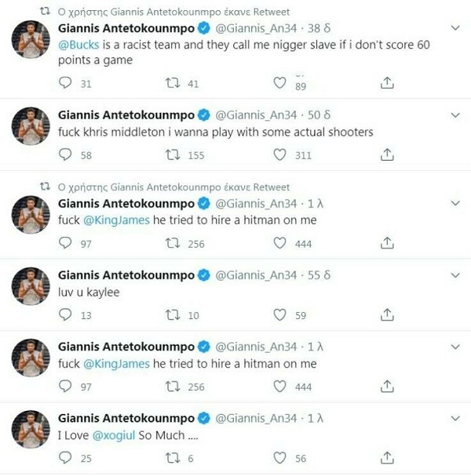Open replies on the tweet mentioning @xogiul

(66, 458)
